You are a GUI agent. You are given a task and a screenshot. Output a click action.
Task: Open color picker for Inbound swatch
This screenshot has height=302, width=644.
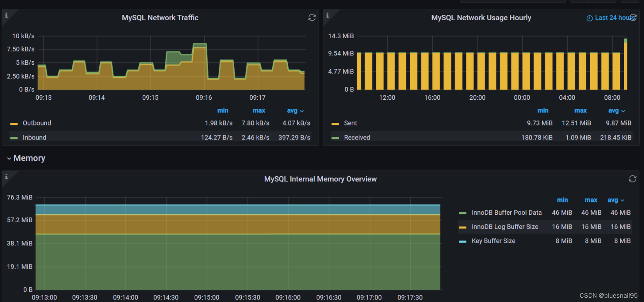[14, 138]
